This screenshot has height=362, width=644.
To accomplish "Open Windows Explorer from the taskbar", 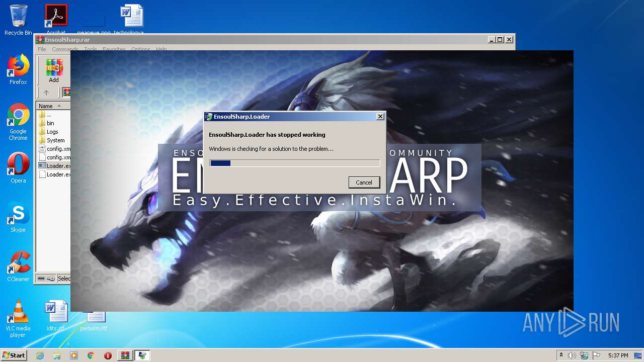I will 57,355.
